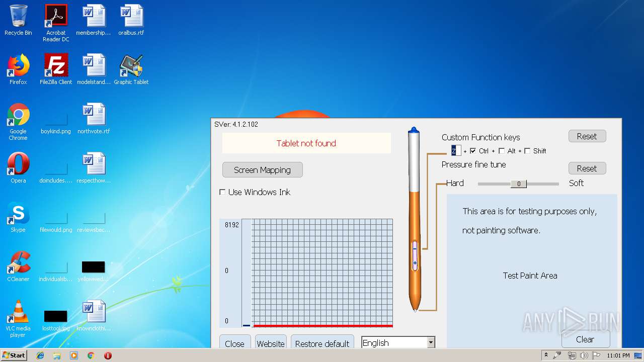Open the Website button
This screenshot has width=644, height=362.
pyautogui.click(x=271, y=342)
